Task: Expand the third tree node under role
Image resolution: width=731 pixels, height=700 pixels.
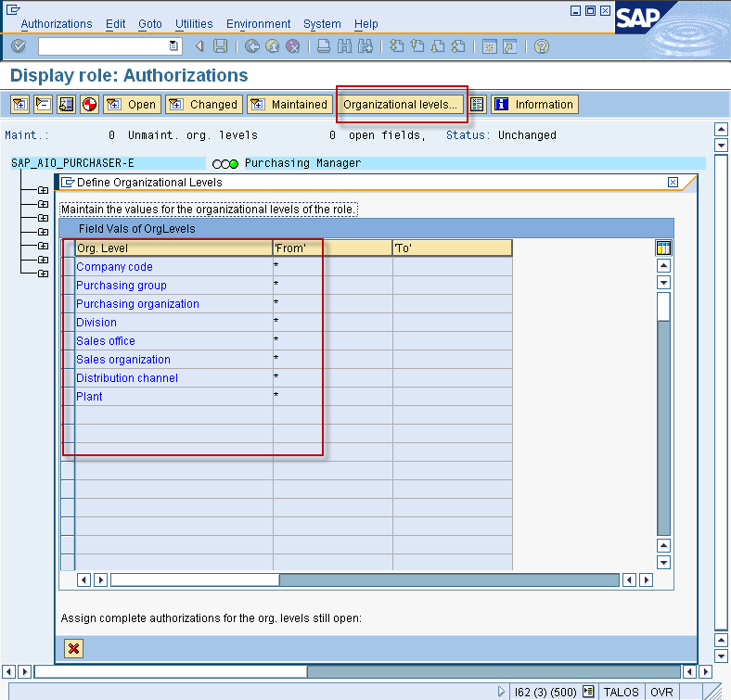Action: coord(43,218)
